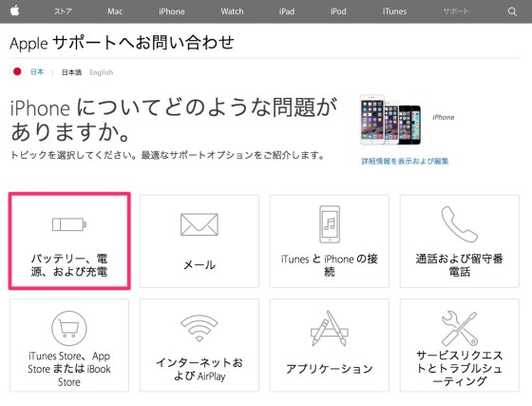Open iPod in the navigation bar
The image size is (532, 406).
point(338,11)
